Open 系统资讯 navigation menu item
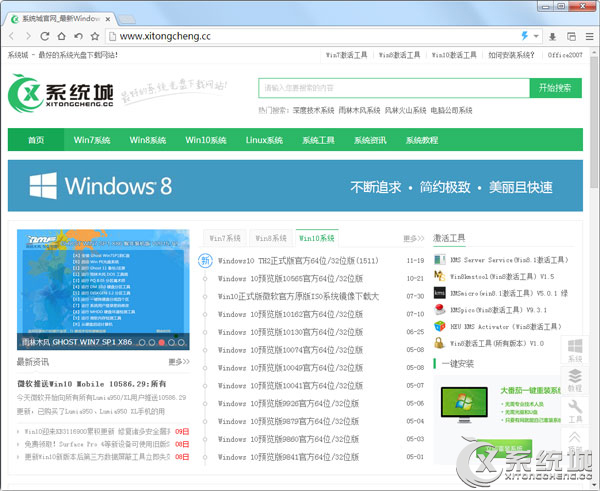This screenshot has width=600, height=491. pos(370,140)
